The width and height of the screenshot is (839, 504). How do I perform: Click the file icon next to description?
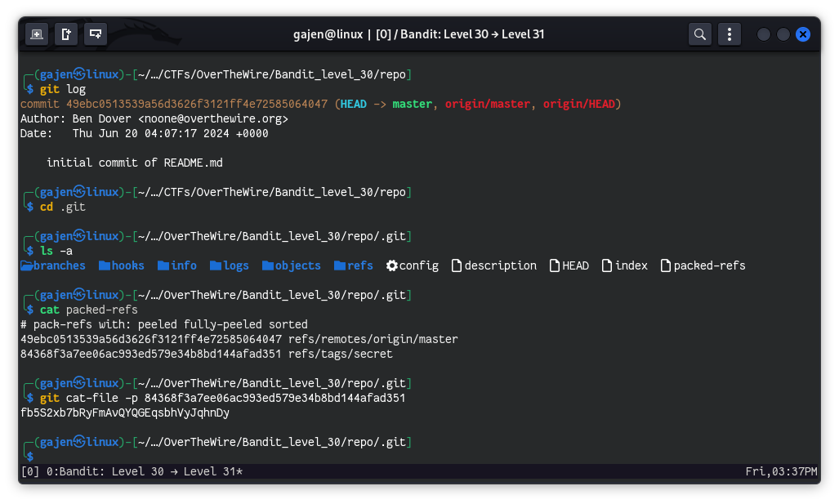tap(457, 265)
